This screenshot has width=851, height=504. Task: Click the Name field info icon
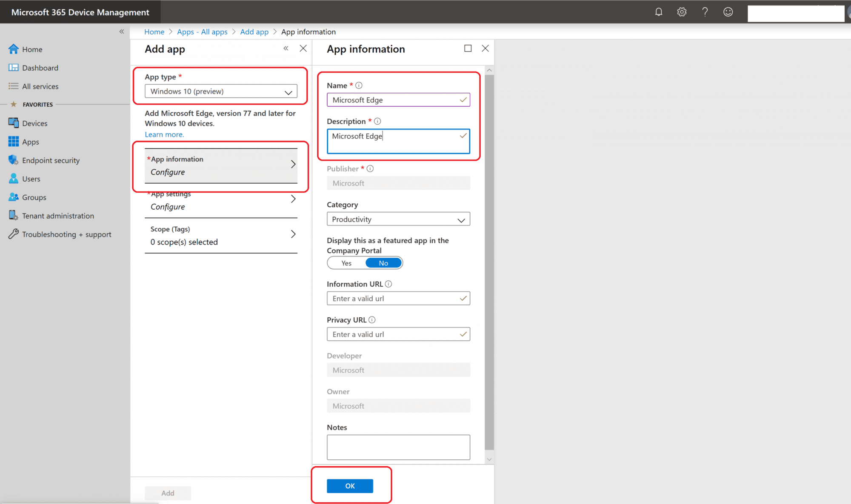coord(359,85)
